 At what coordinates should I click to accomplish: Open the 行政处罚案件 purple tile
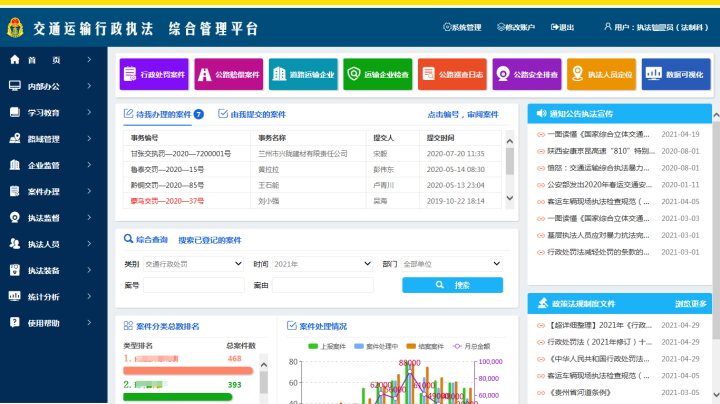154,74
